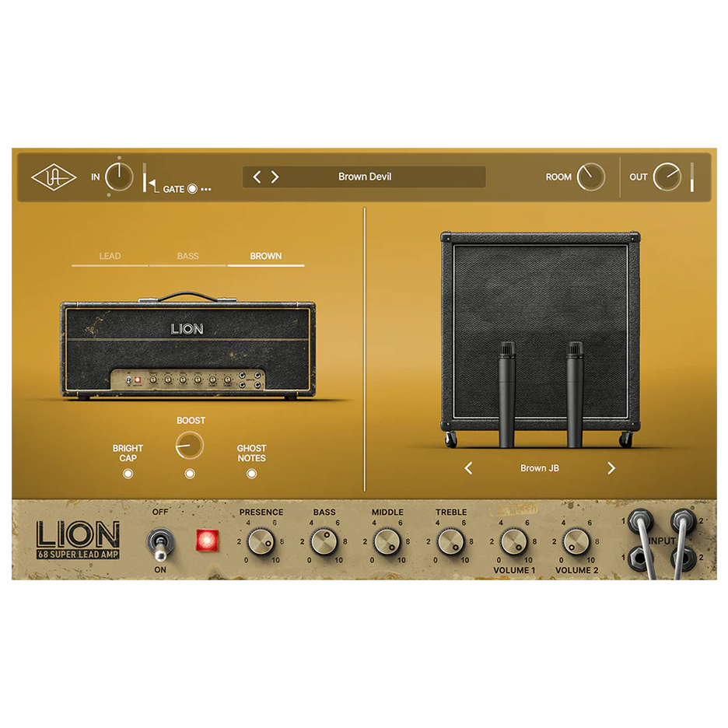Viewport: 728px width, 728px height.
Task: Click the lower input 1 jack
Action: (x=640, y=558)
